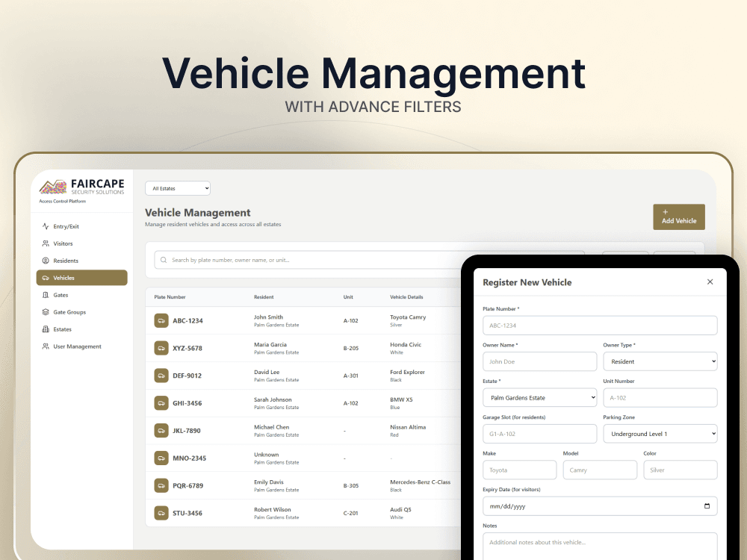Select the Vehicles menu item

point(82,278)
